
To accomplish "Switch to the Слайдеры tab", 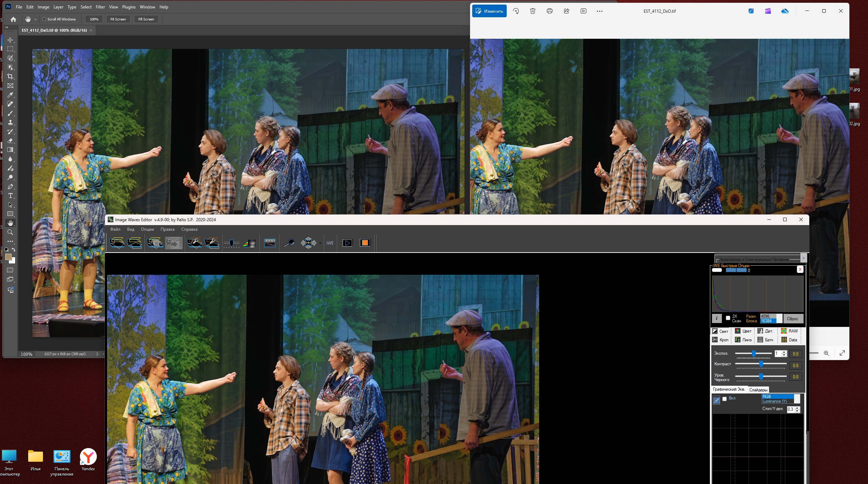I will (x=758, y=390).
